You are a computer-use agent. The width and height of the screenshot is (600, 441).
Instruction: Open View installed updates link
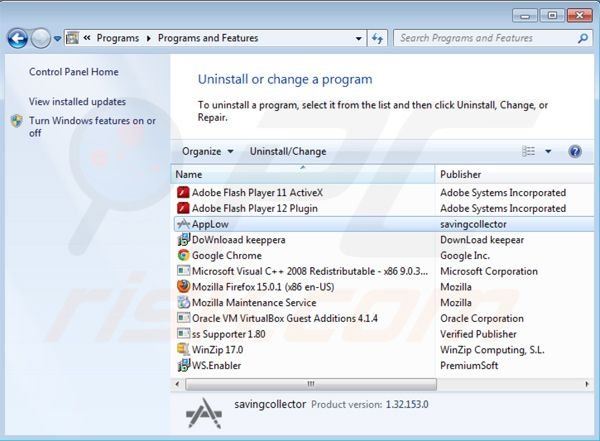pos(77,101)
